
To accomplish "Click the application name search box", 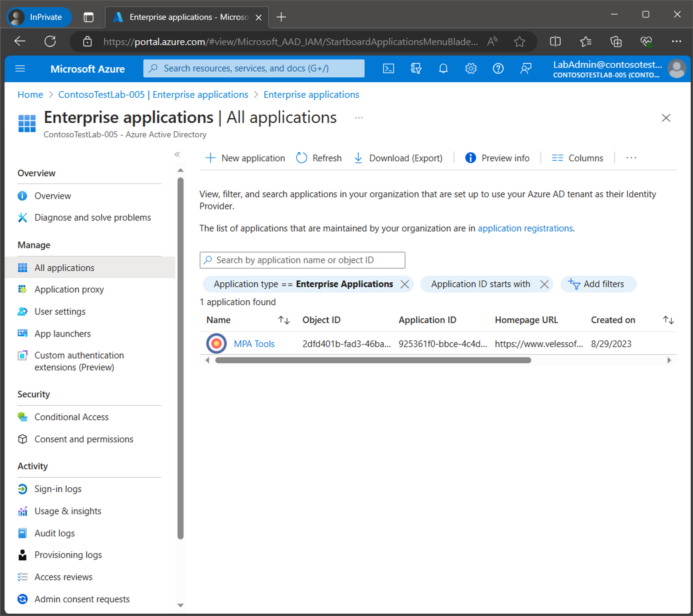I will [x=302, y=260].
